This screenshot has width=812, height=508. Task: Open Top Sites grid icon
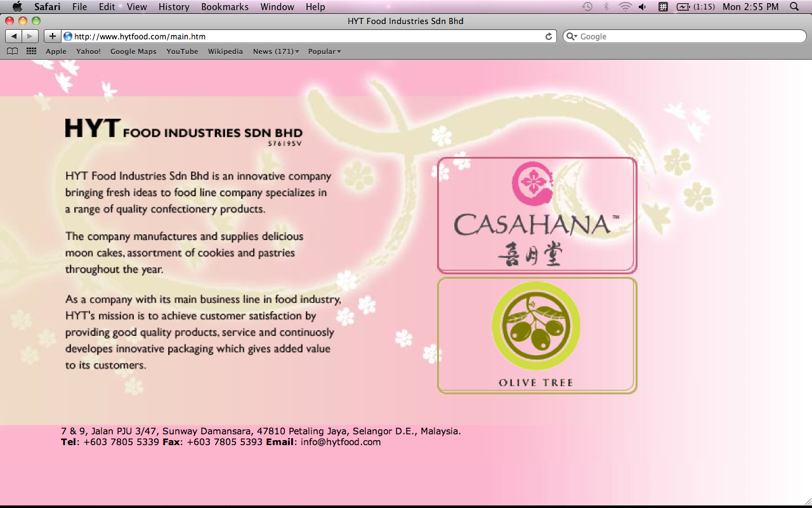(x=31, y=51)
